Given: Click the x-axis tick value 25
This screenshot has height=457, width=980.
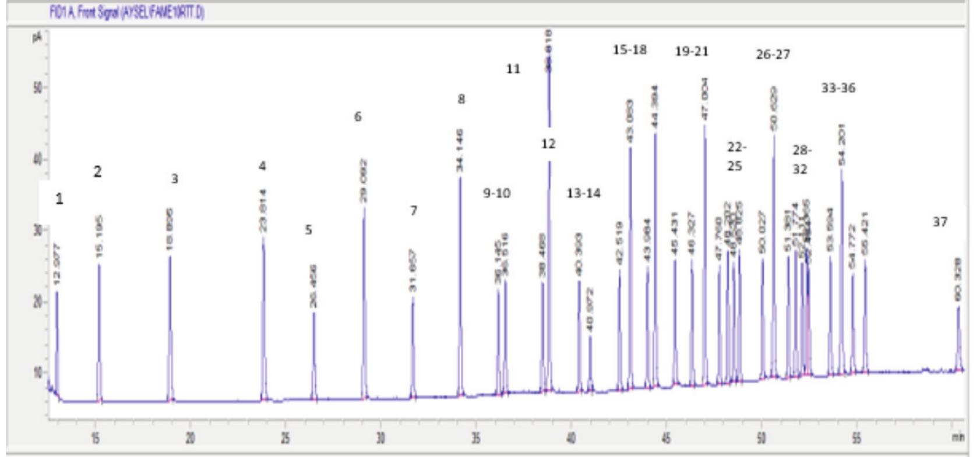Looking at the screenshot, I should coord(285,438).
